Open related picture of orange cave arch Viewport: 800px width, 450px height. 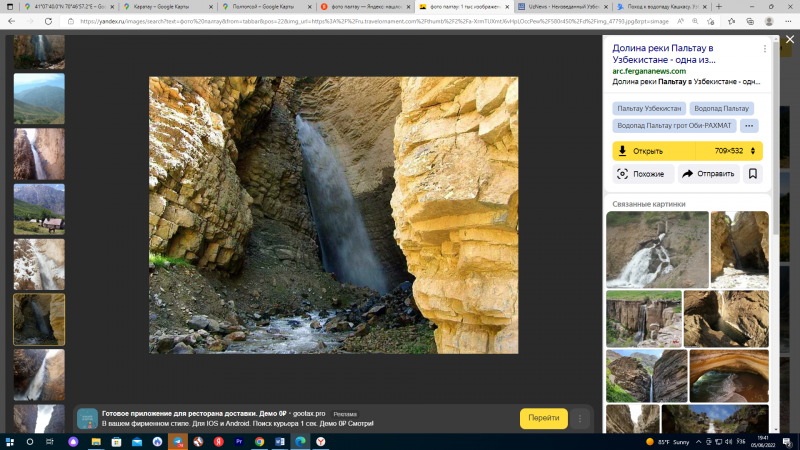pyautogui.click(x=729, y=376)
